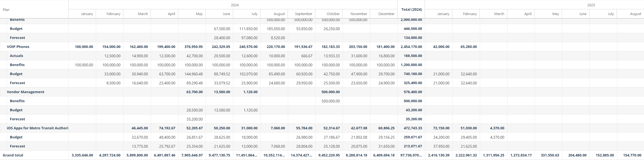This screenshot has height=160, width=644.
Task: Click the Grand total cell 331,550.63
Action: point(548,155)
